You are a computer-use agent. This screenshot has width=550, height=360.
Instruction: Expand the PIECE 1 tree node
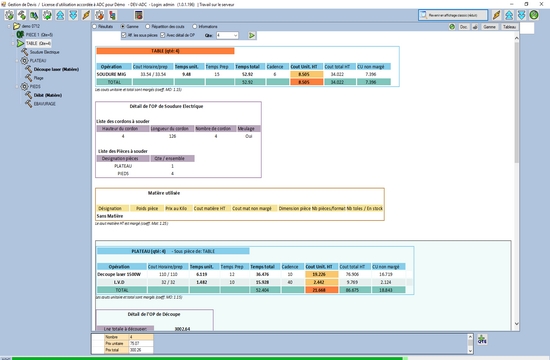click(x=13, y=35)
